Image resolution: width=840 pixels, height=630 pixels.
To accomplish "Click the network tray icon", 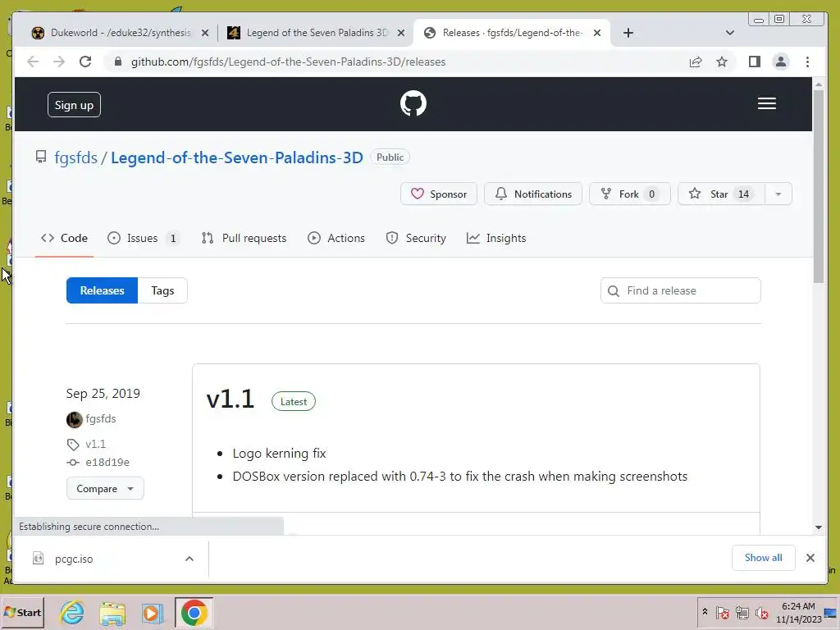I will (742, 612).
